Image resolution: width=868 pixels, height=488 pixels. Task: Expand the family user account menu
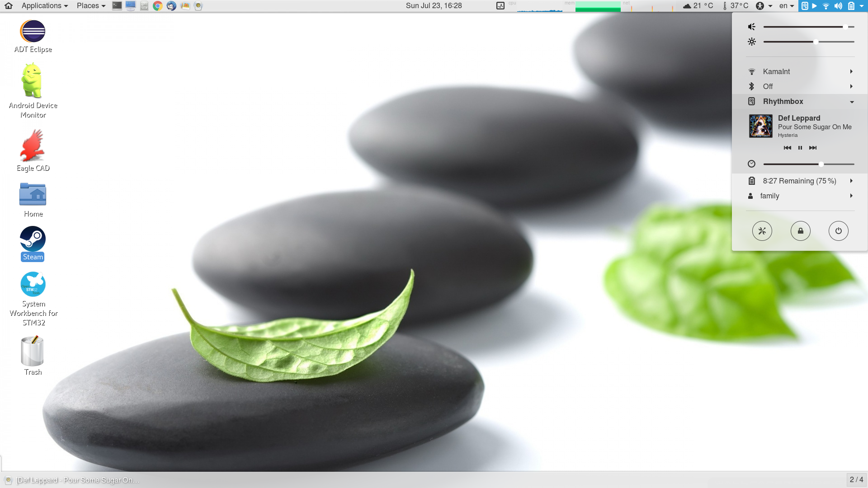(851, 196)
